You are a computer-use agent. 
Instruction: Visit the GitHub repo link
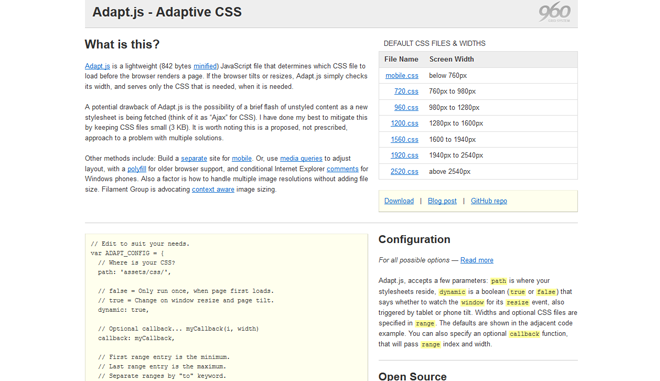point(489,201)
